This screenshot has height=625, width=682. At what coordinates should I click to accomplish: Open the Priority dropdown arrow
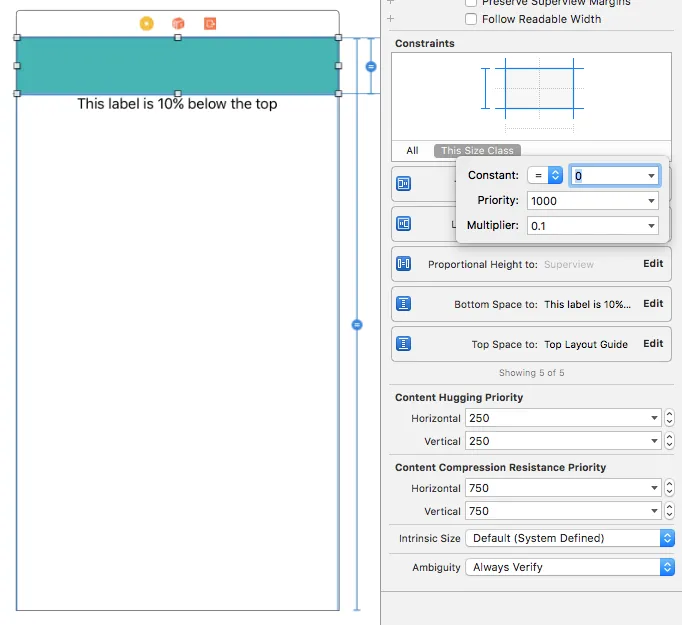651,201
